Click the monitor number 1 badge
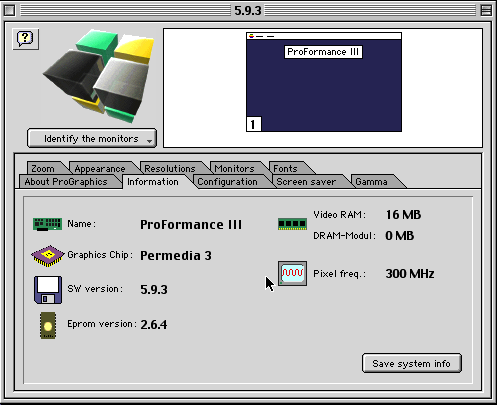497x405 pixels. 254,124
